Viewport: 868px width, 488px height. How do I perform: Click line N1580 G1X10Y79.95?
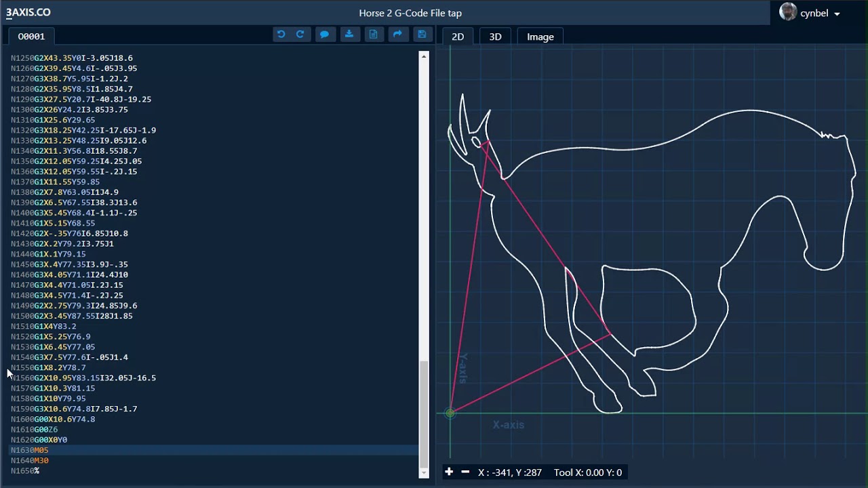point(48,399)
